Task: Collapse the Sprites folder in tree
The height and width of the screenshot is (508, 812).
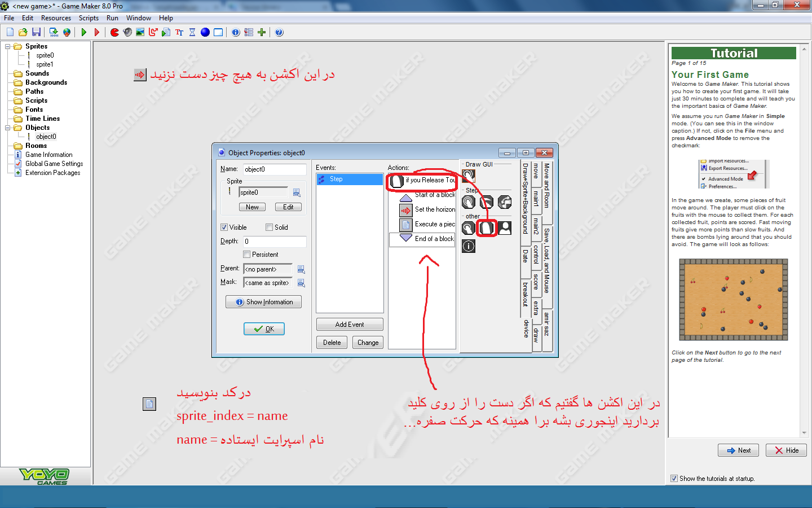Action: coord(8,46)
